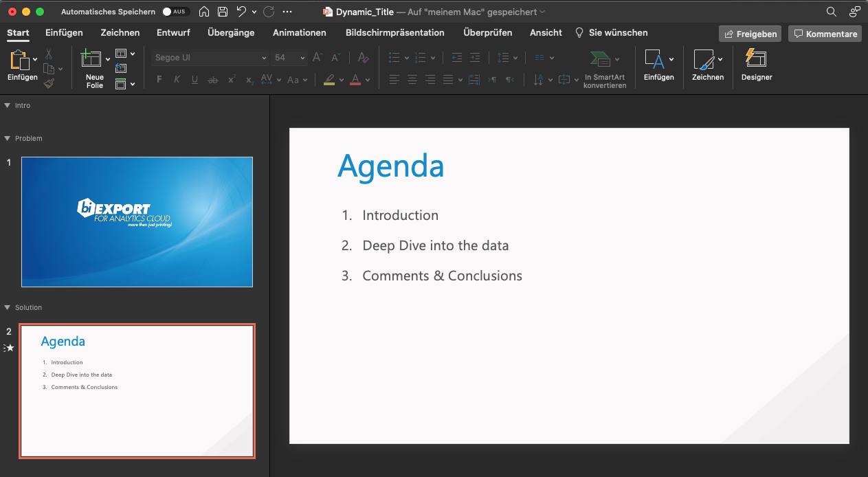Apply a bulleted list
The width and height of the screenshot is (868, 477).
tap(394, 58)
